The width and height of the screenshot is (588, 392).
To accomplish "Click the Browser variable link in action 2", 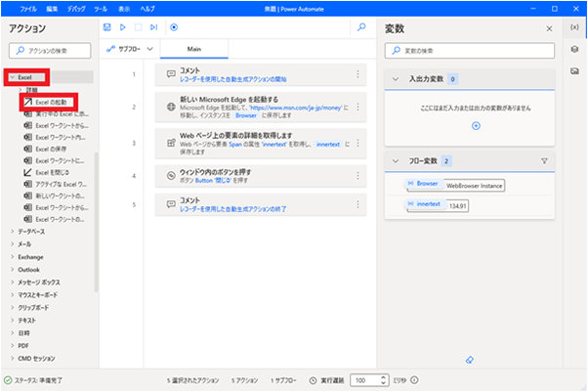I will coord(246,115).
